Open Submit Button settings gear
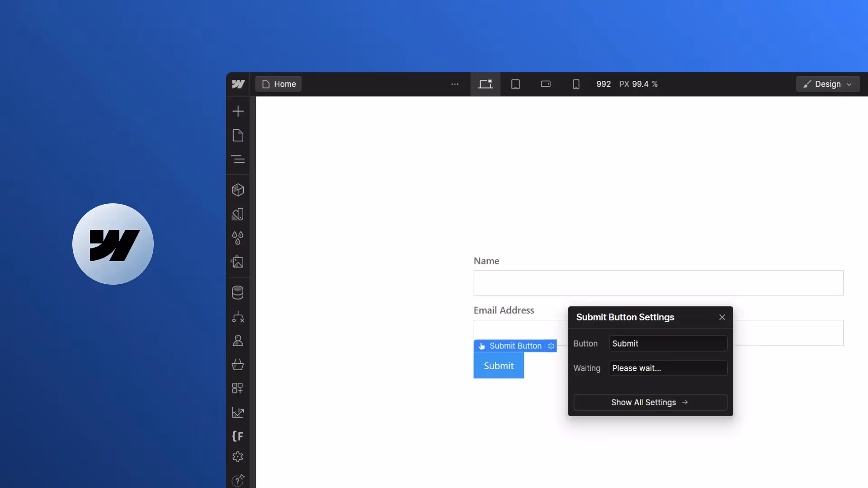 click(551, 346)
